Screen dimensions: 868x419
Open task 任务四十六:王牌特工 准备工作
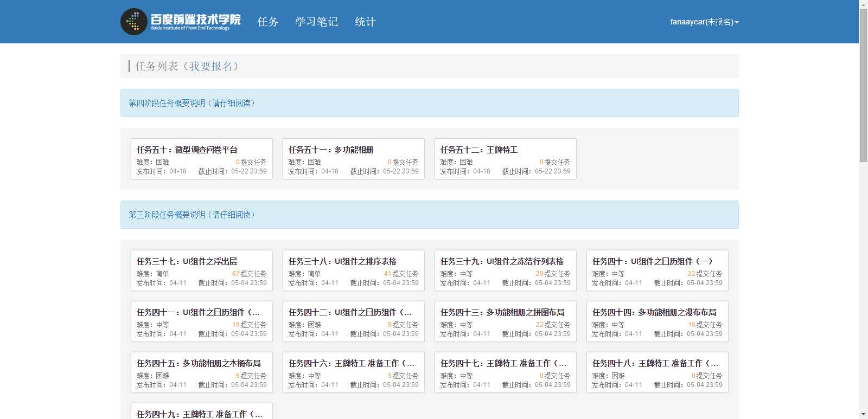coord(352,363)
